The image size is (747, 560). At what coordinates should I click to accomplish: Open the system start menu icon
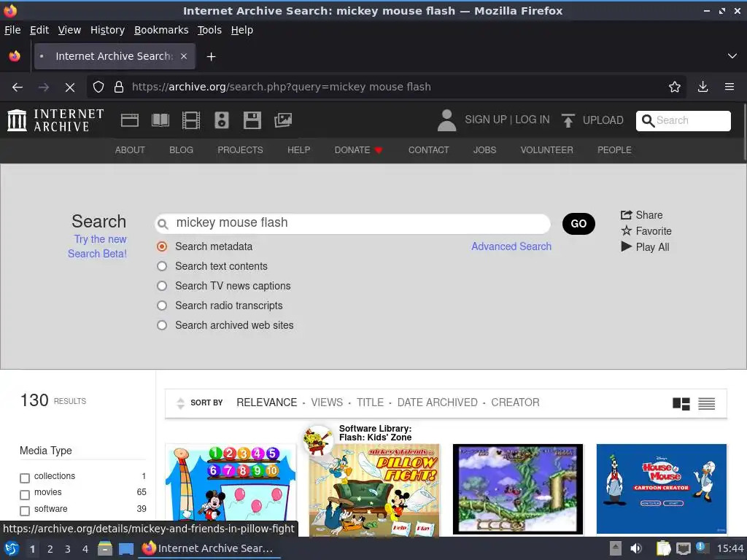click(x=12, y=548)
